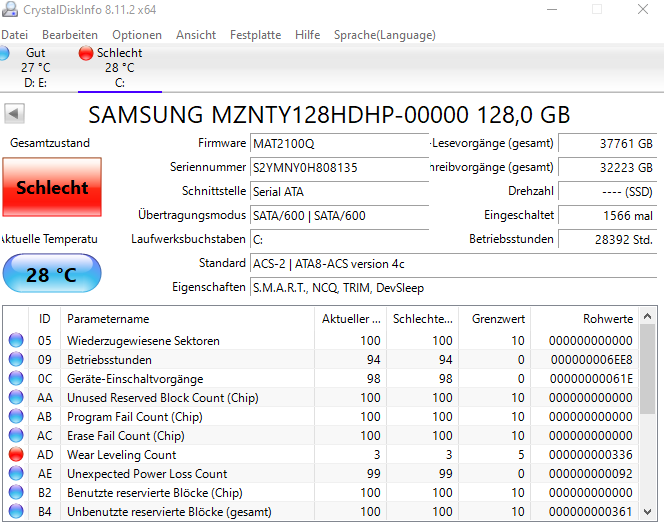Open the Festplatte menu
Viewport: 664px width, 530px height.
tap(255, 35)
